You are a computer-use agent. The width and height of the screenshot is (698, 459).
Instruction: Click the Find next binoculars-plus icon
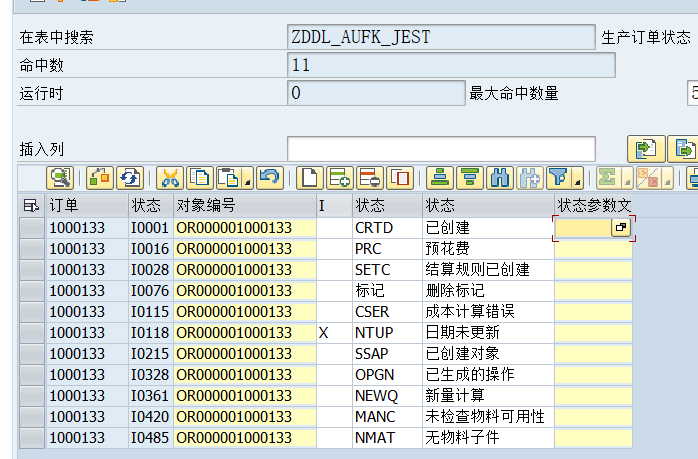(x=530, y=179)
